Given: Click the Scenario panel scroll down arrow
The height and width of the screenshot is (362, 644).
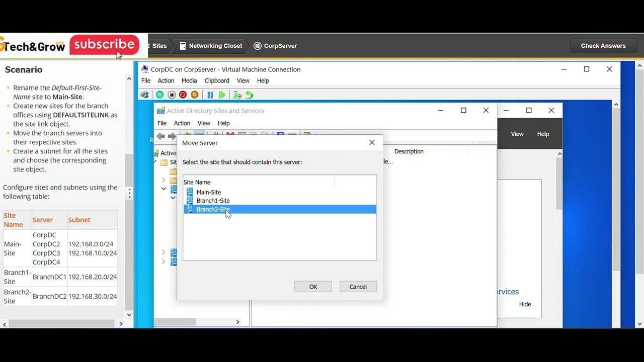Looking at the screenshot, I should point(129,315).
